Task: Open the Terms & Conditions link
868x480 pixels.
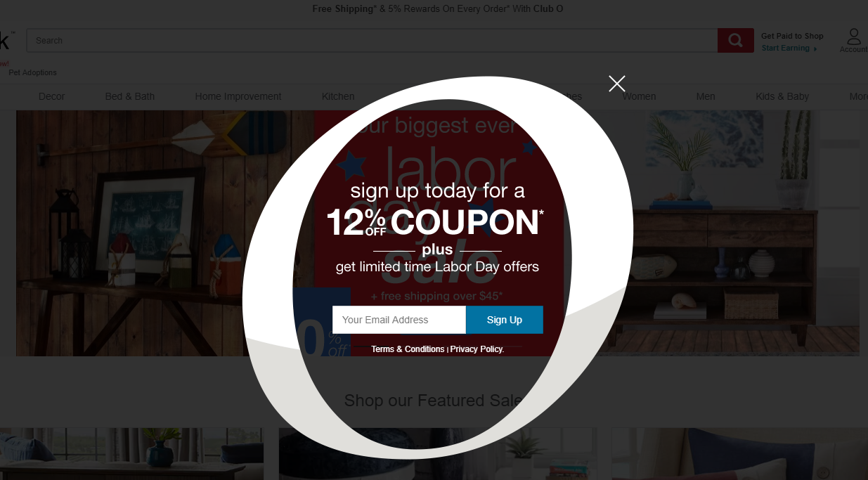Action: click(x=408, y=349)
